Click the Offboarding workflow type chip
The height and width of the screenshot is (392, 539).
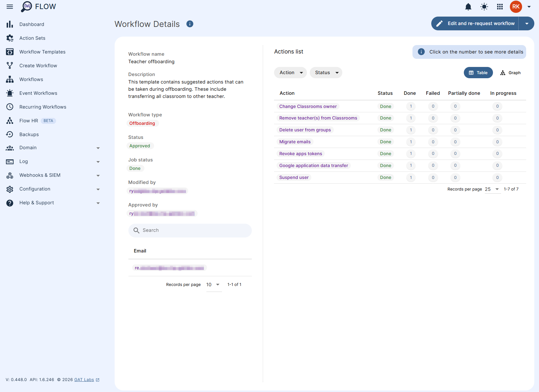tap(142, 123)
